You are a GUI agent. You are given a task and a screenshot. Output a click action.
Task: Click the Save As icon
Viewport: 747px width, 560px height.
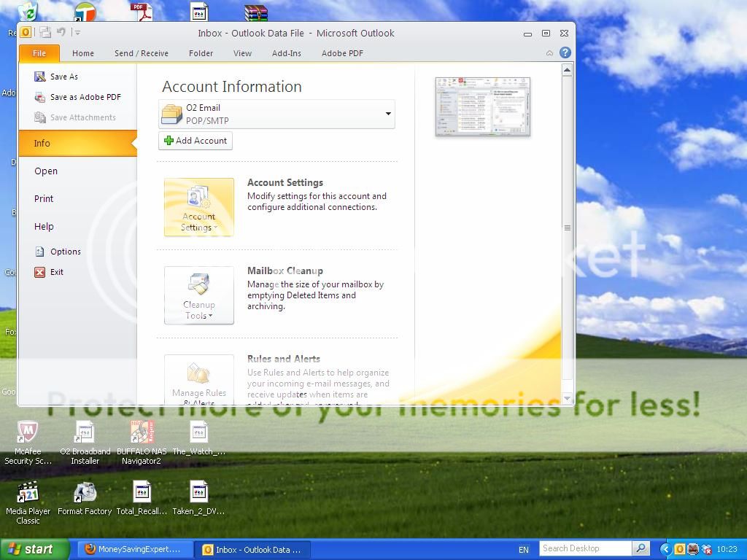[x=40, y=77]
